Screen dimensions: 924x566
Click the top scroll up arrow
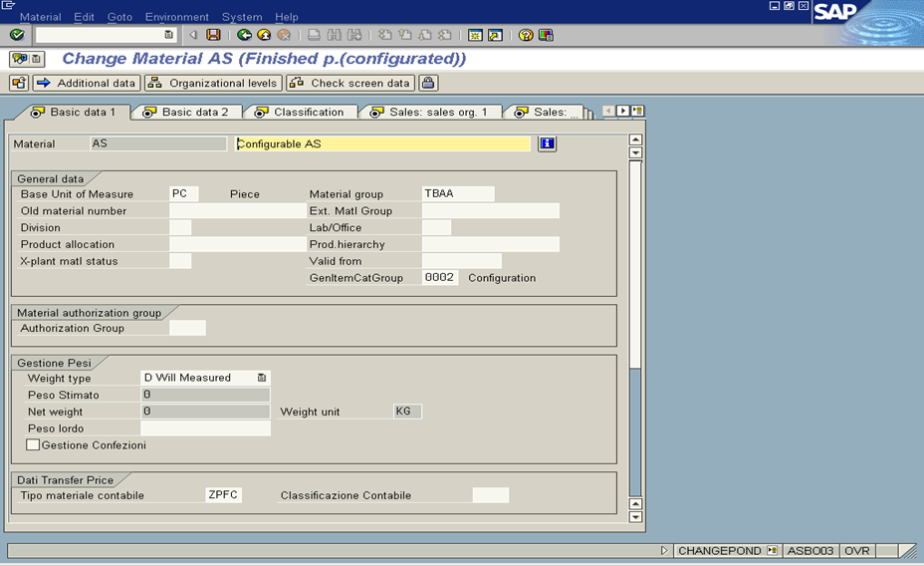point(635,140)
